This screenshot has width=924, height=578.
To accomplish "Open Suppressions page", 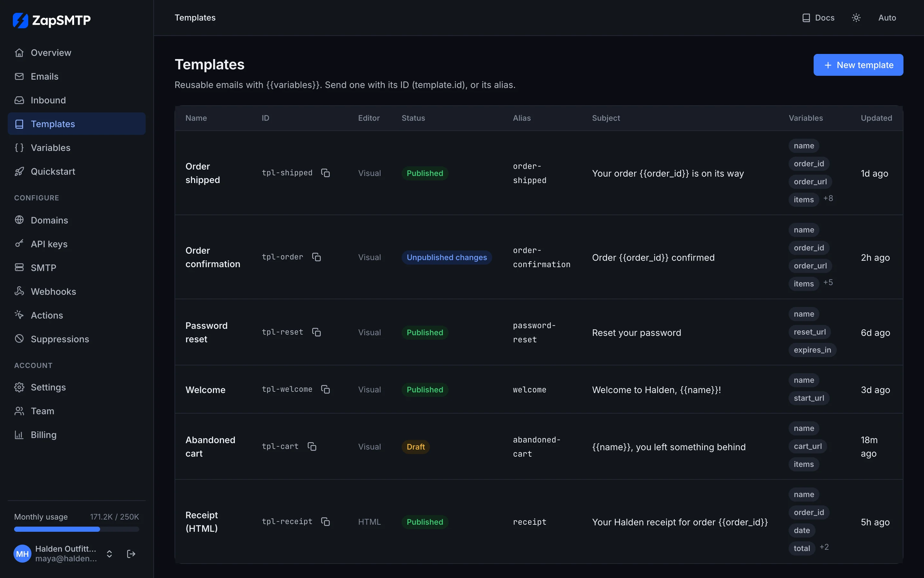I will (x=76, y=339).
